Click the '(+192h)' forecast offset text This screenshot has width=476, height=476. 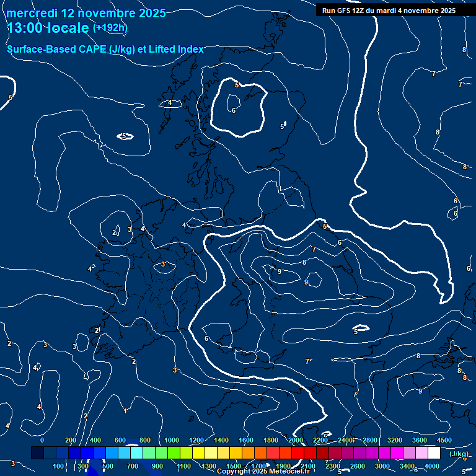110,28
